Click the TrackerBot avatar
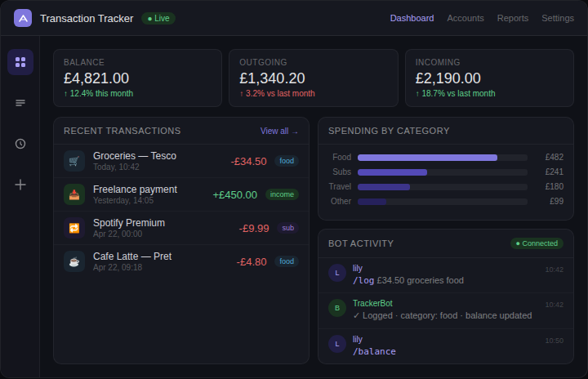The image size is (588, 379). pos(337,308)
